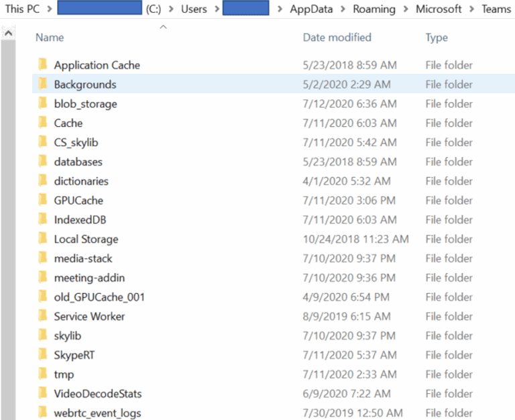Click the navigation pane scrollbar track
This screenshot has height=420, width=515.
tap(8, 229)
